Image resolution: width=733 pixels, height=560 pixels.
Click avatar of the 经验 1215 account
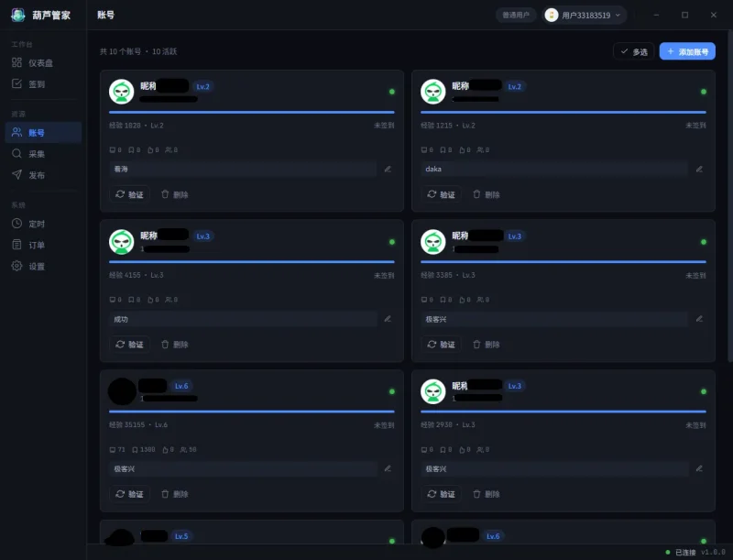click(x=432, y=92)
